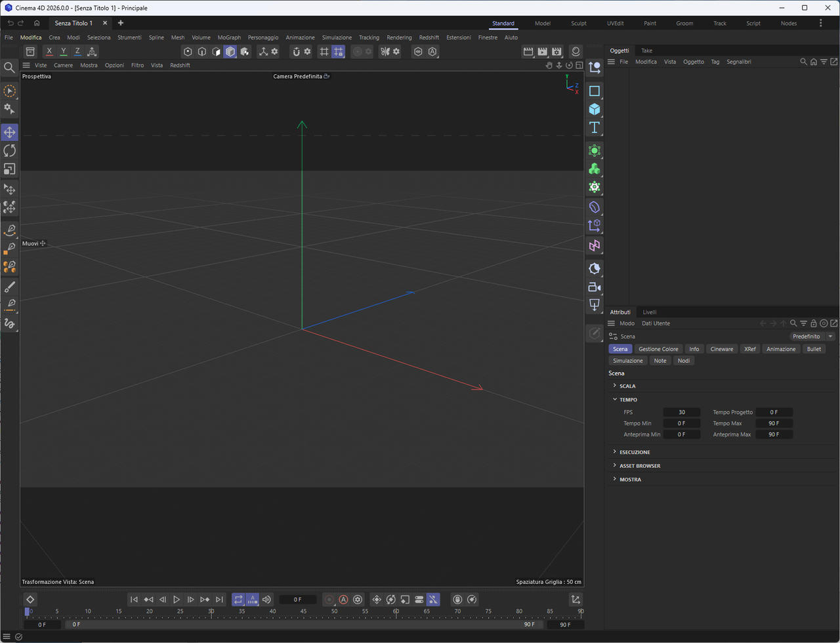
Task: Click the timeline ruler at frame 45
Action: point(303,612)
